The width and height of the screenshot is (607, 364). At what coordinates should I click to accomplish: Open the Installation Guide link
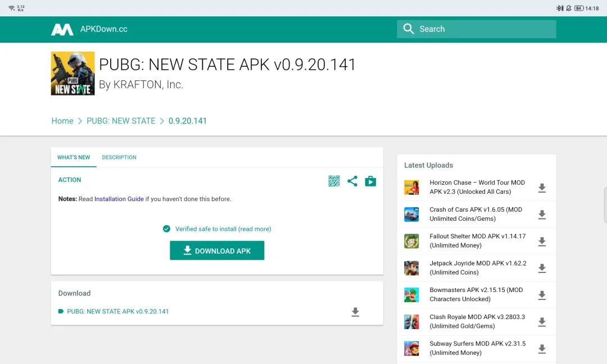(119, 199)
